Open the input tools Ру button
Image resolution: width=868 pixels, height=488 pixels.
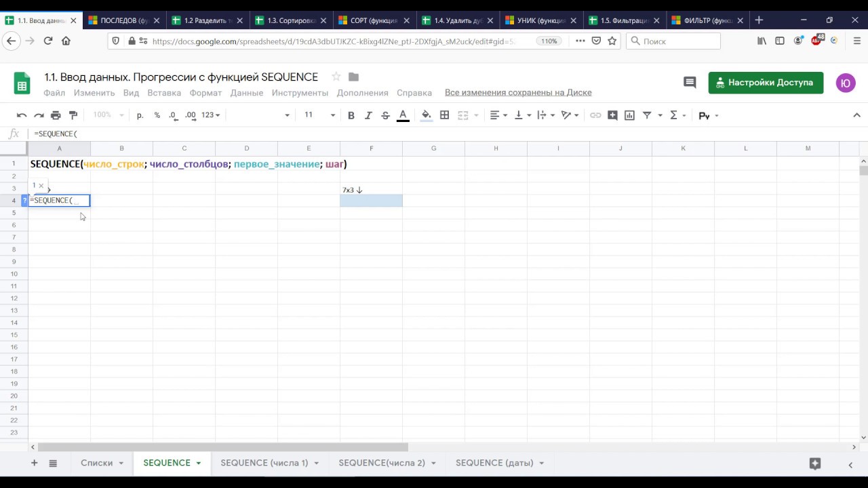(x=708, y=116)
